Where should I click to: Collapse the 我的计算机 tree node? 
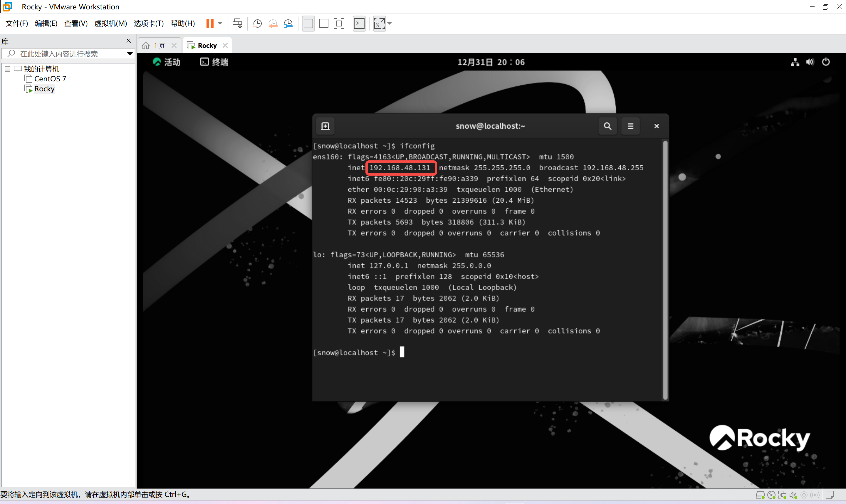7,69
